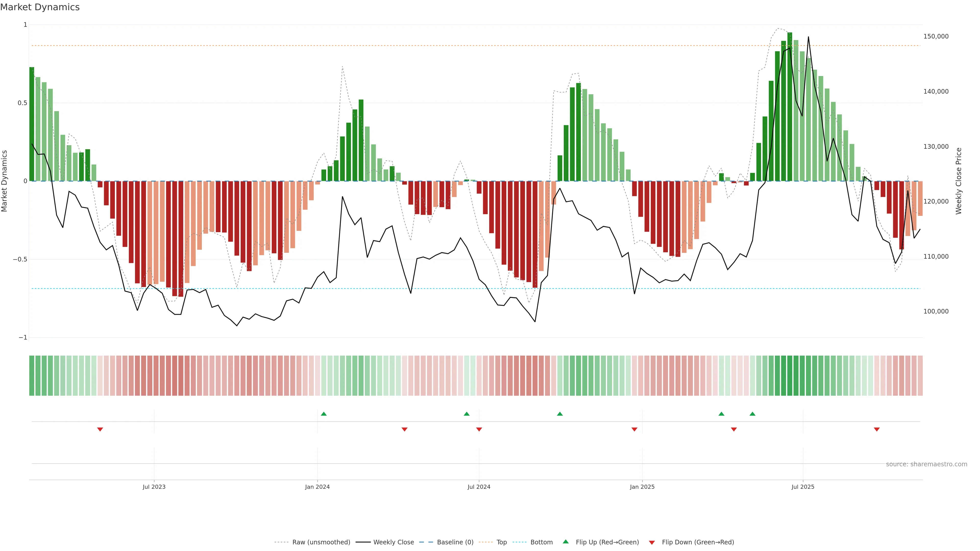This screenshot has height=551, width=980.
Task: Click the last red flip-down marker after Jul 2025
Action: click(x=877, y=429)
